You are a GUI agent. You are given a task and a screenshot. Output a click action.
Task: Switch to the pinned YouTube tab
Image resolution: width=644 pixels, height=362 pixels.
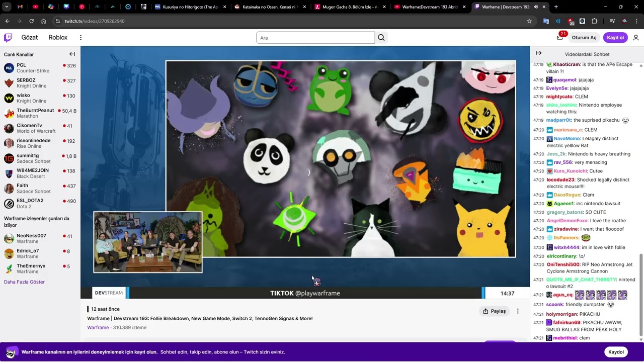pos(35,7)
